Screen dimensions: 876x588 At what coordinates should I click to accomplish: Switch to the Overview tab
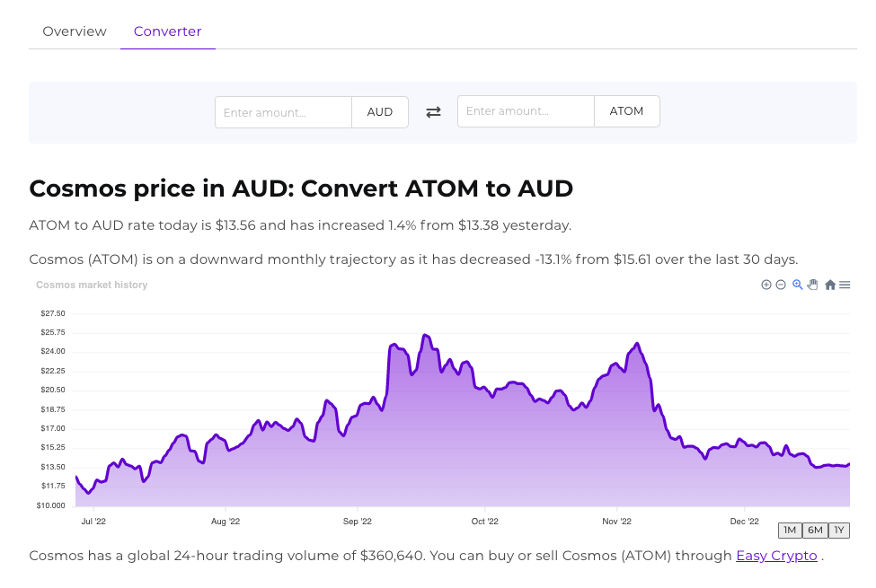[x=75, y=31]
